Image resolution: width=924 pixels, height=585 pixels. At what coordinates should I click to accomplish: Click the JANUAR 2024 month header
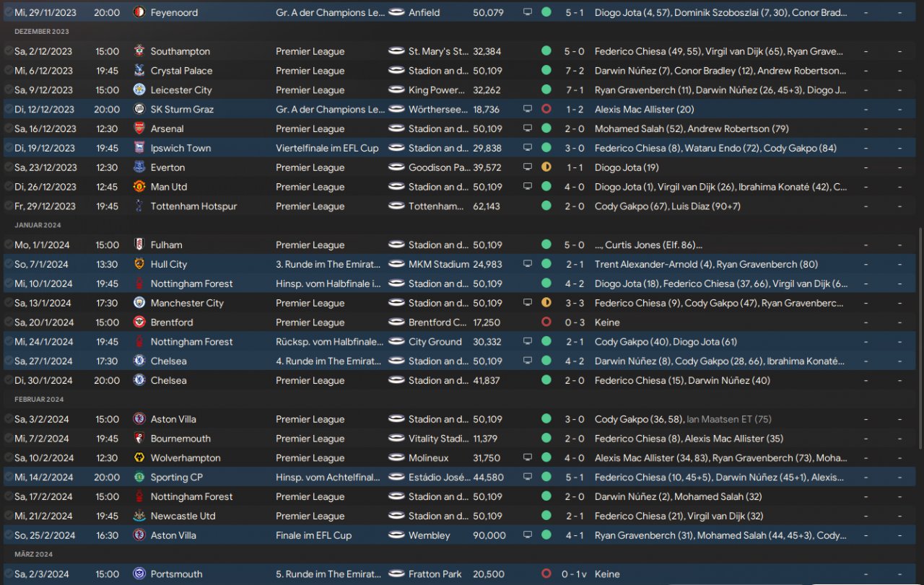pos(36,225)
